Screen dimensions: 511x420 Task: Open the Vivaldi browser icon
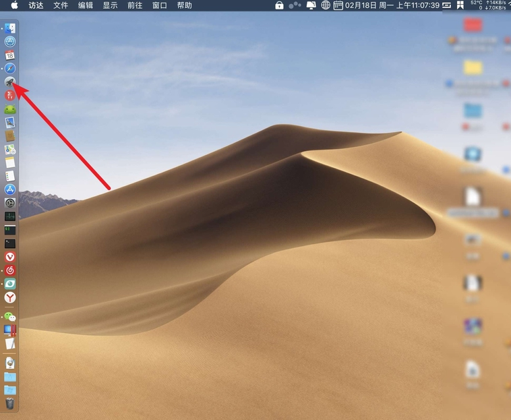click(x=10, y=257)
